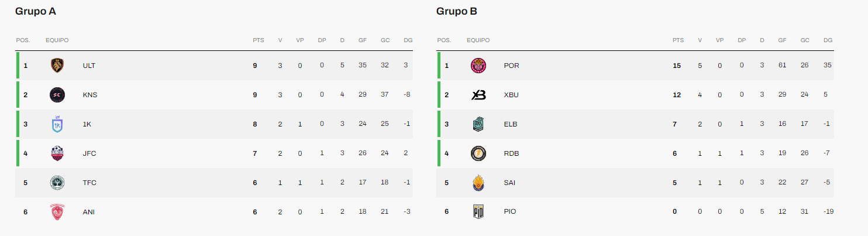Image resolution: width=868 pixels, height=236 pixels.
Task: Click the ULT team lion logo
Action: point(57,66)
